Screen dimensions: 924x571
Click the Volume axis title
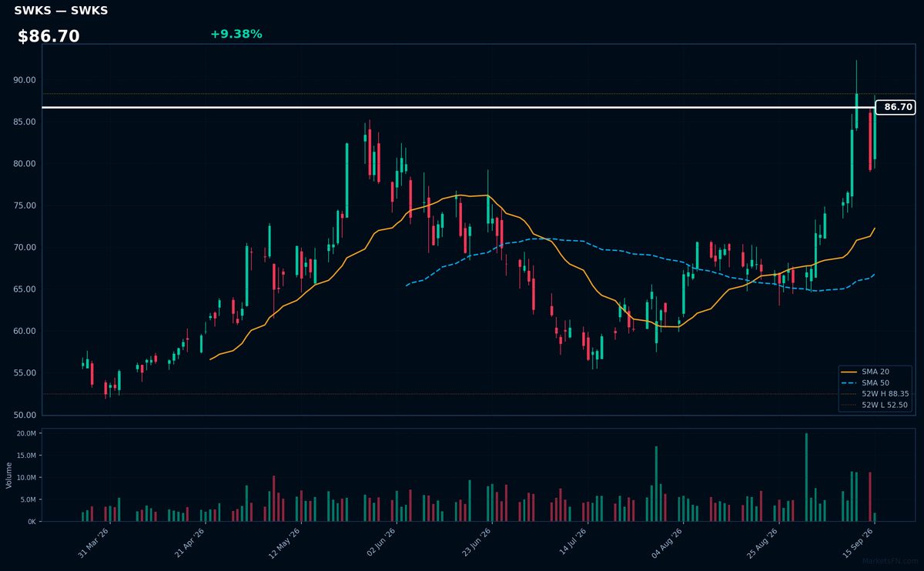pyautogui.click(x=9, y=475)
